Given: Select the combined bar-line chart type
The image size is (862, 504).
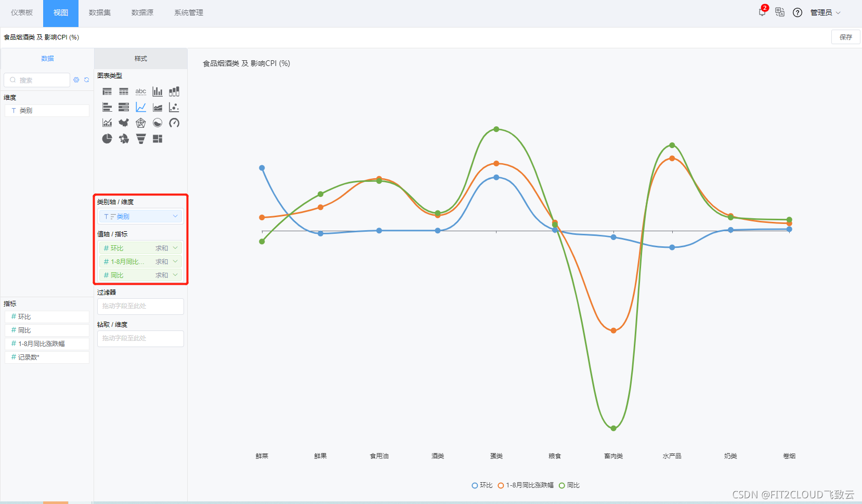Looking at the screenshot, I should tap(107, 123).
